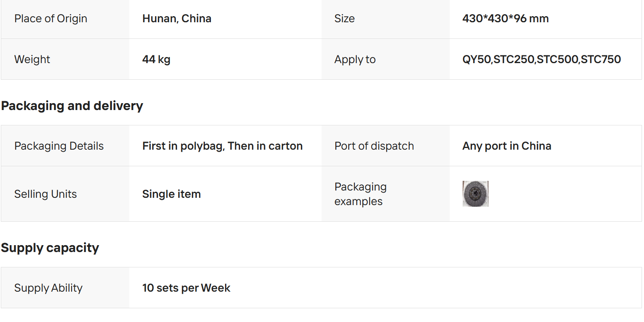Click the "Supply Ability" label
644x322 pixels.
click(48, 288)
